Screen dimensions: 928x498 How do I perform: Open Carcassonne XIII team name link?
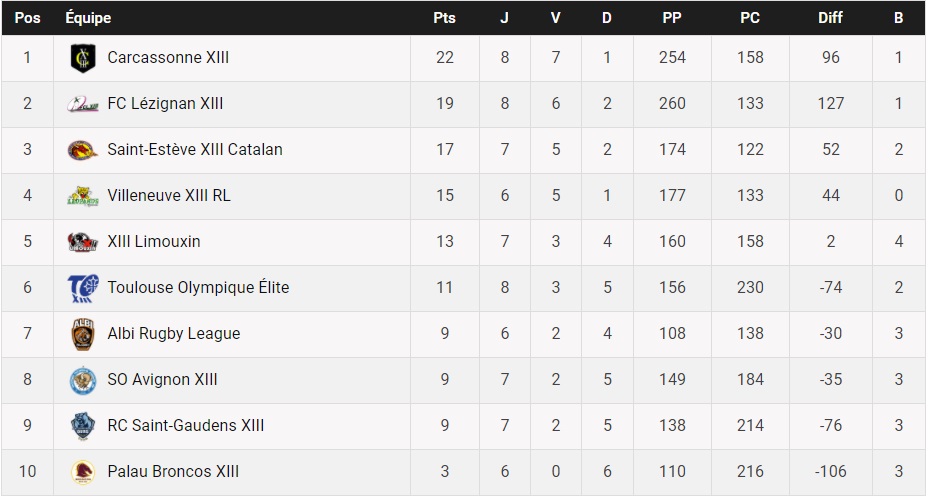[x=168, y=58]
